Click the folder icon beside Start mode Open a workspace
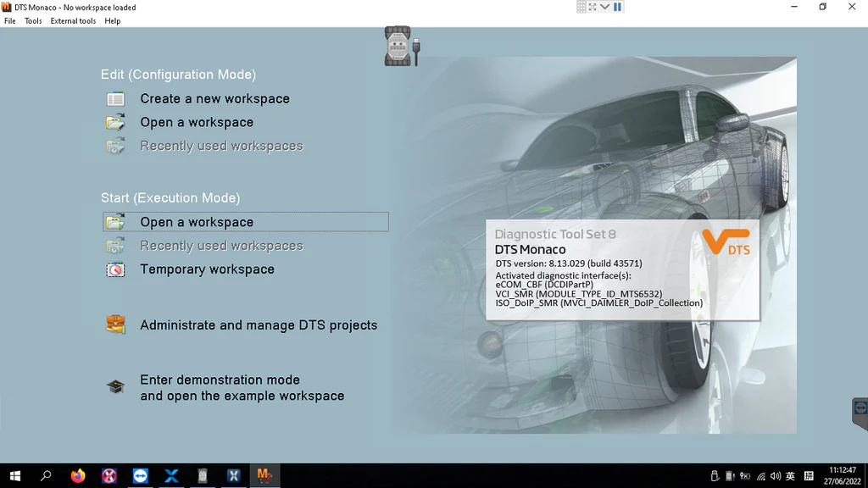The width and height of the screenshot is (868, 488). (x=115, y=222)
